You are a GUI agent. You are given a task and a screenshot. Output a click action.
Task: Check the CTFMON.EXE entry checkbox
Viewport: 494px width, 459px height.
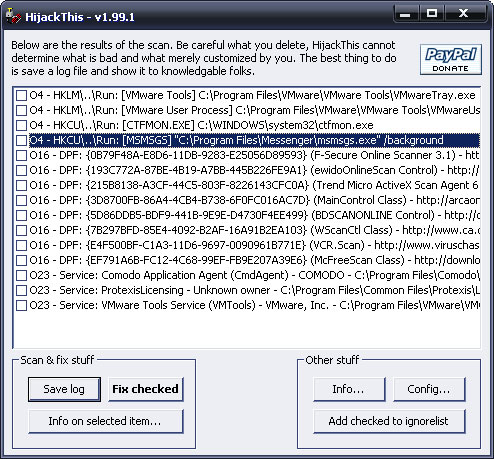point(21,125)
